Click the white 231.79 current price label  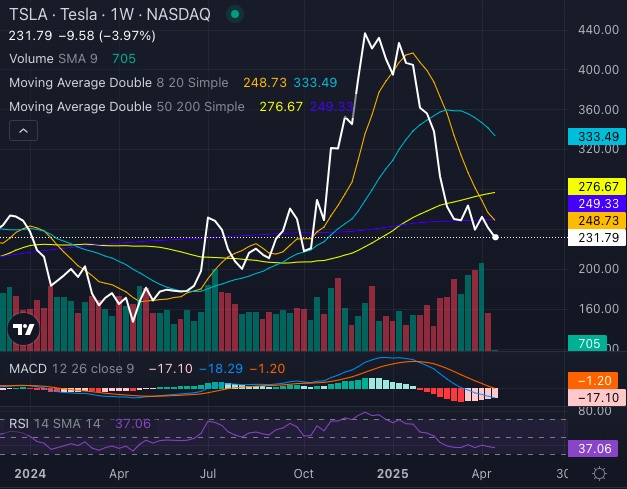(596, 238)
